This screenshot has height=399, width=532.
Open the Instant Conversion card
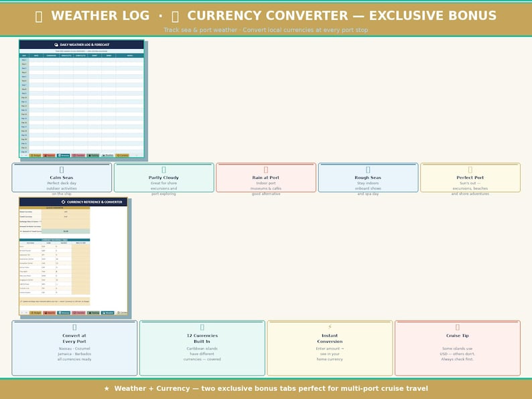pos(330,348)
